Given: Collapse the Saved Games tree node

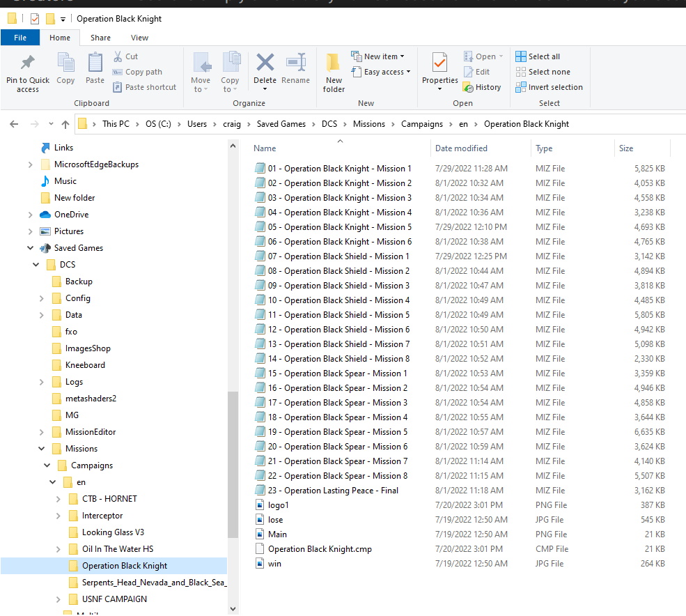Looking at the screenshot, I should pos(30,248).
